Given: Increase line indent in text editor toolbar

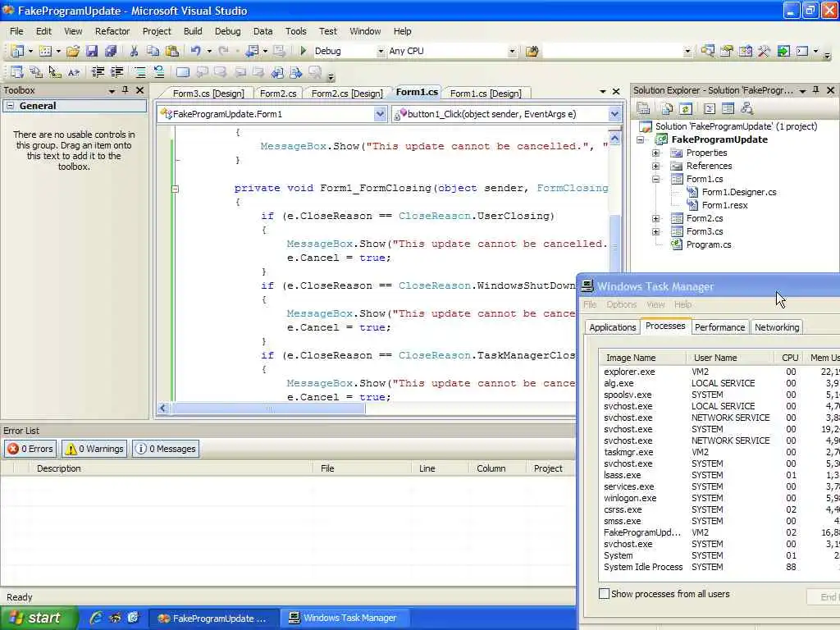Looking at the screenshot, I should tap(116, 72).
